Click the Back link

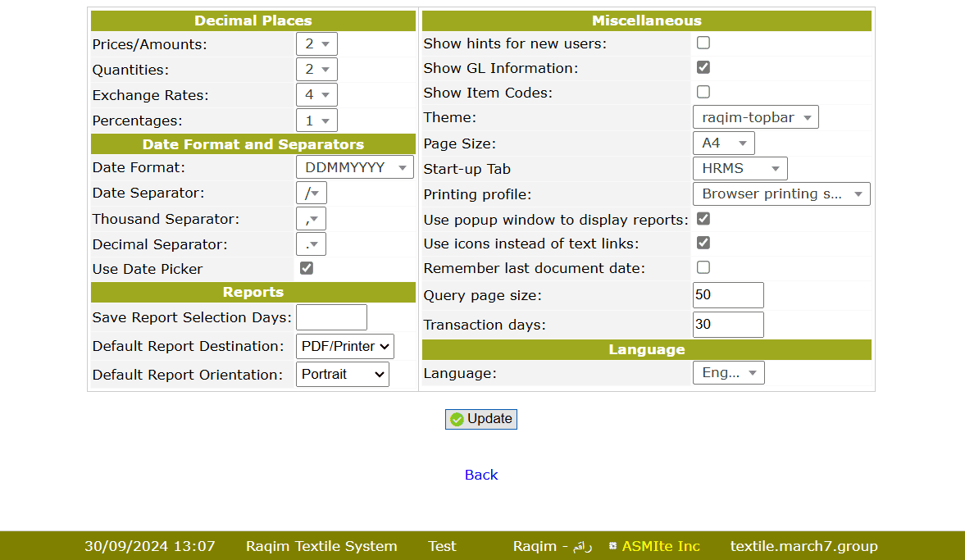[x=481, y=475]
